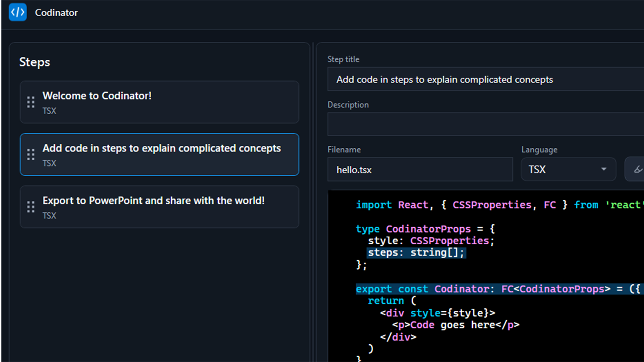Select the Welcome to Codinator! step

(160, 102)
